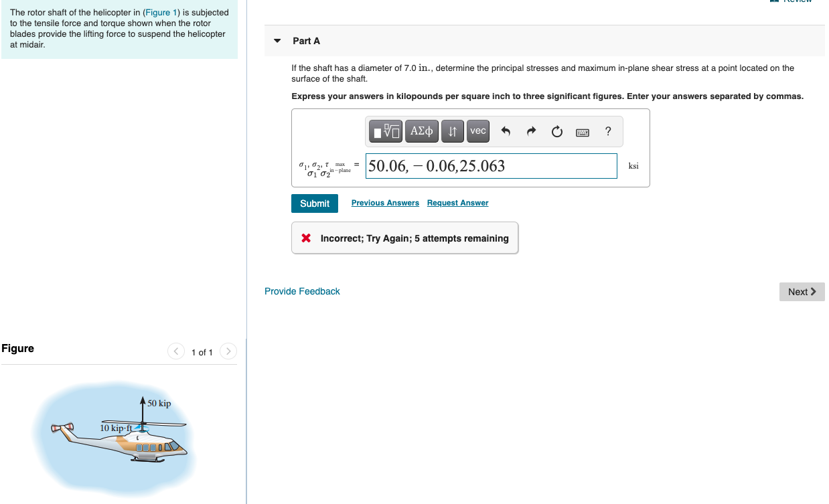The height and width of the screenshot is (504, 829).
Task: Click the 'Figure' panel heading
Action: tap(18, 348)
